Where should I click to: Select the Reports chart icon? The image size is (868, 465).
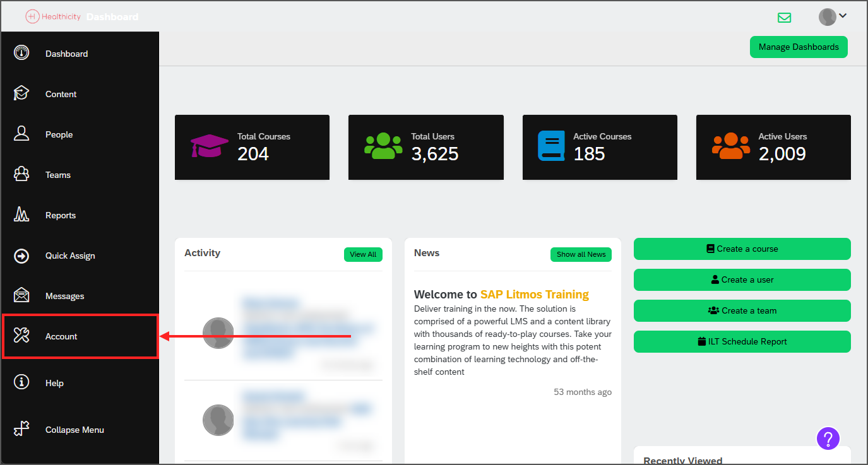(21, 215)
